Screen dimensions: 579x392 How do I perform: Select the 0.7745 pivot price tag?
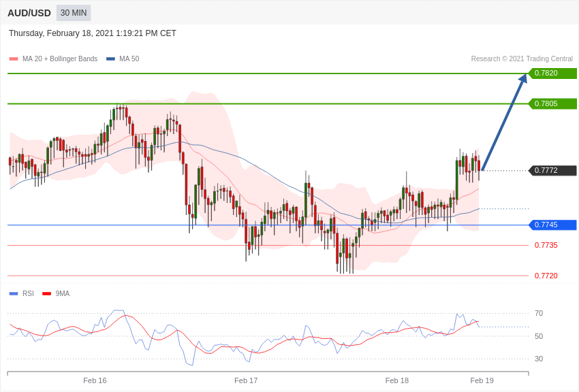point(553,225)
